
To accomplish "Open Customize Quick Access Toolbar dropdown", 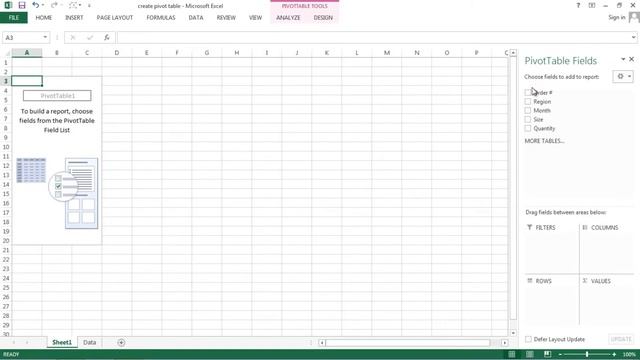I will click(x=89, y=6).
